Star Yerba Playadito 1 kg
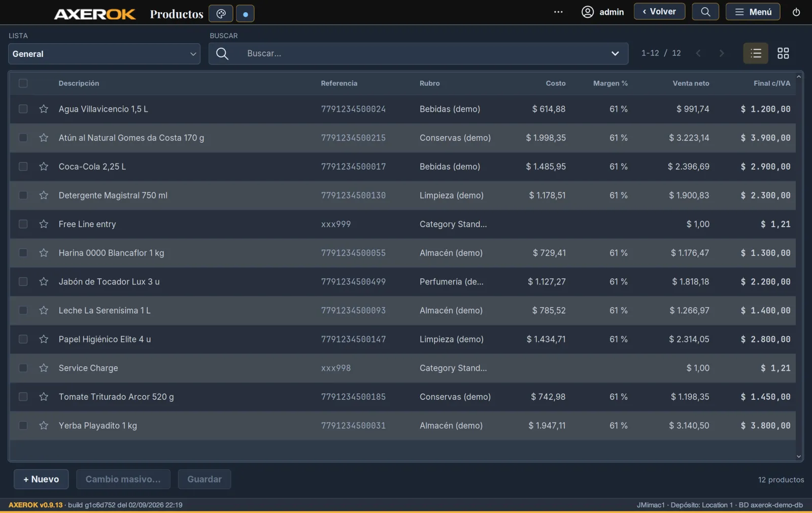This screenshot has width=812, height=513. click(x=44, y=426)
